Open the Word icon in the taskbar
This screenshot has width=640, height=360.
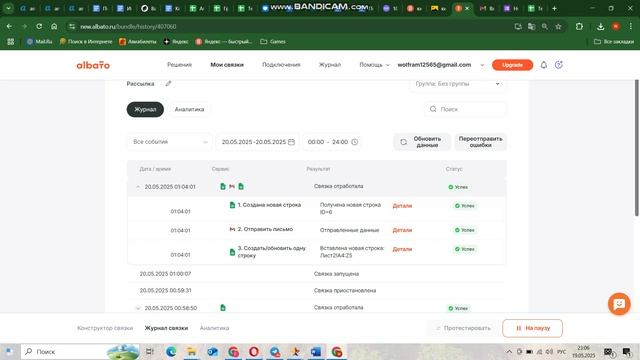pos(316,351)
